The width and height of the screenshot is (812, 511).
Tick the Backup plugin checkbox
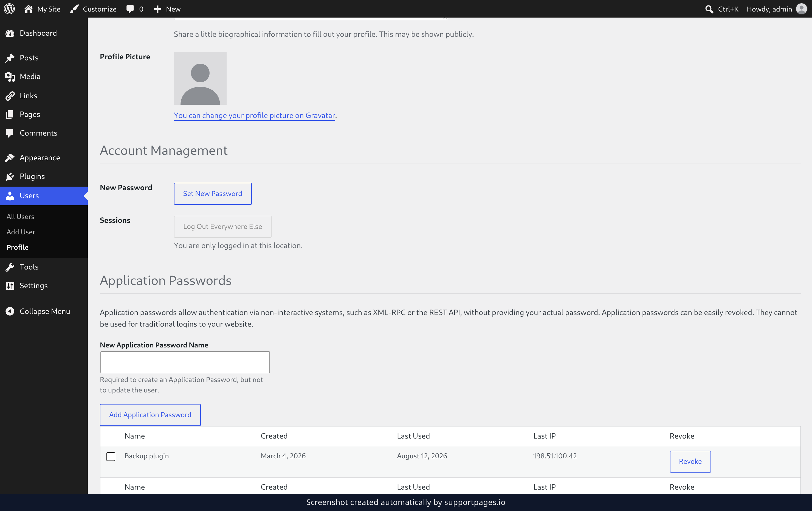[x=111, y=456]
